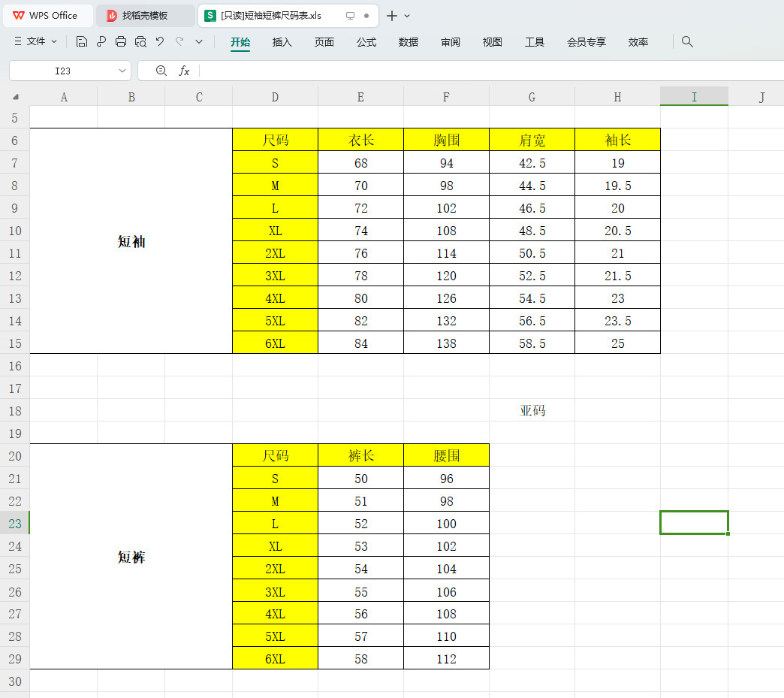
Task: Click the export/share icon next to Save
Action: click(101, 41)
